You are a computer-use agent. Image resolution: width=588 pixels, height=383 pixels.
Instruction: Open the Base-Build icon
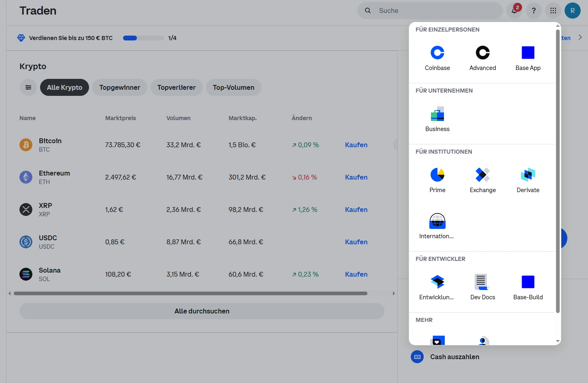pos(528,282)
